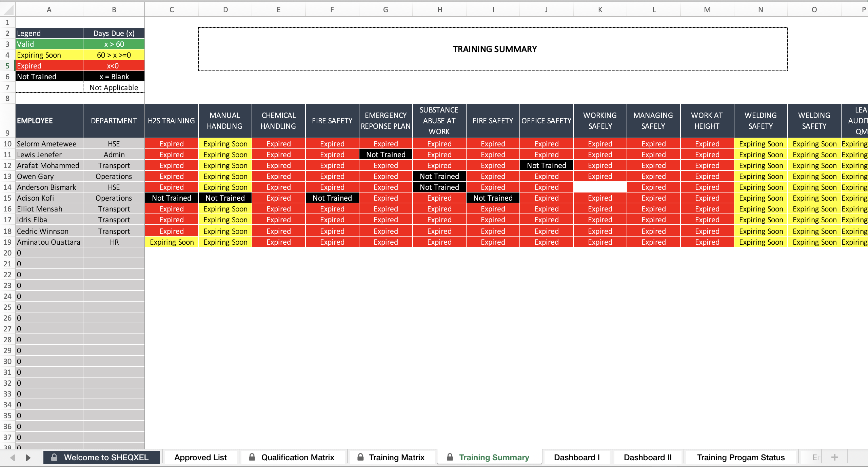Select row 10 header

tap(7, 144)
